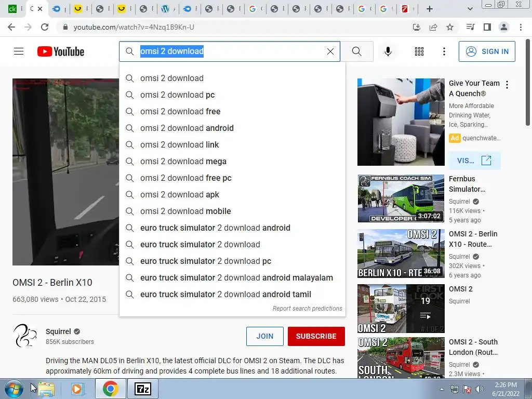Screen dimensions: 532x399
Task: Click the address bar URL field
Action: click(x=234, y=27)
